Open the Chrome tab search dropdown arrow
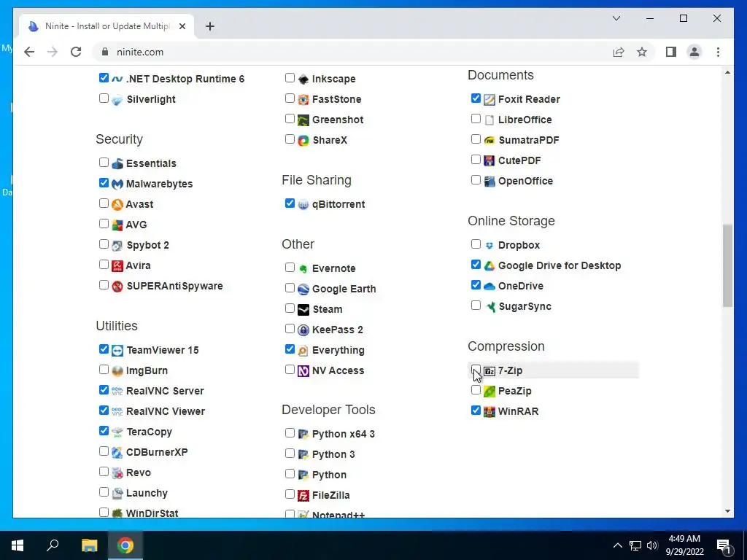Image resolution: width=747 pixels, height=560 pixels. pos(616,18)
